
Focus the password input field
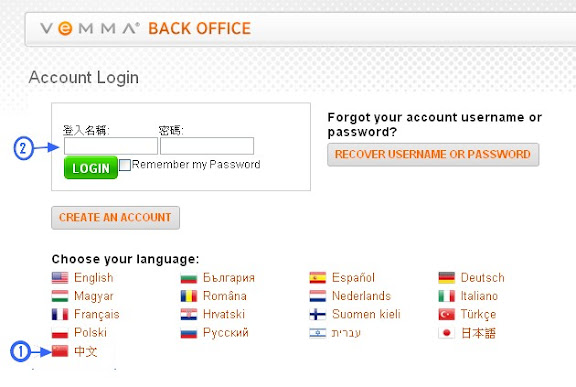(x=207, y=146)
